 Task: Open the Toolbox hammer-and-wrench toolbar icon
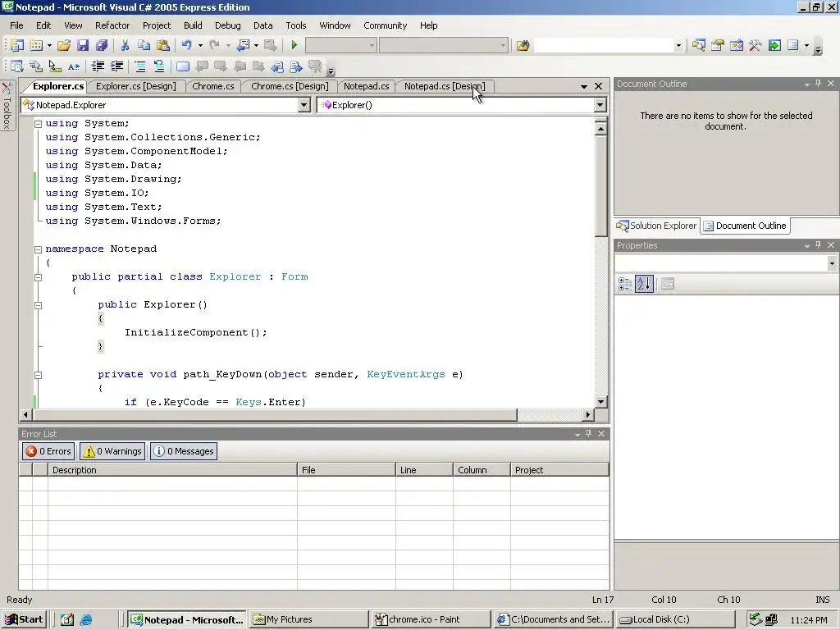(756, 46)
